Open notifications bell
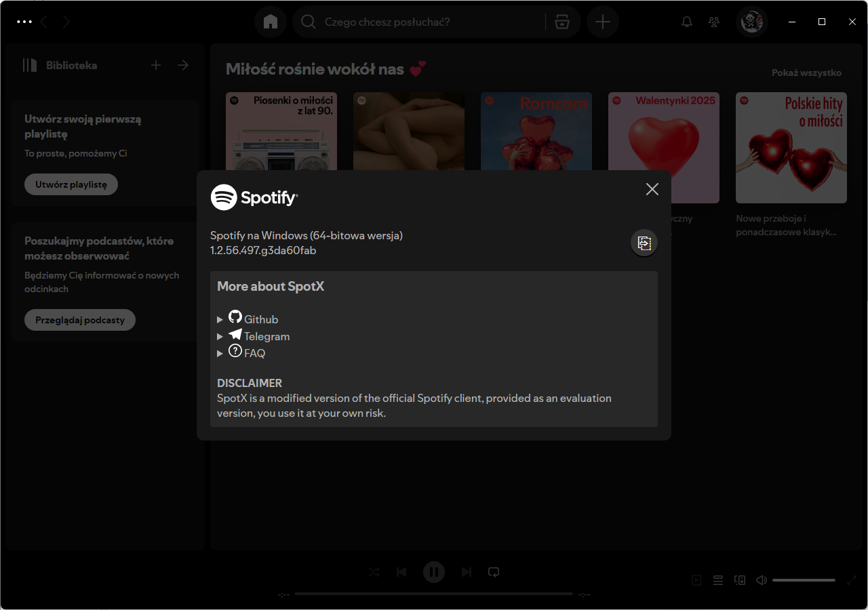Viewport: 868px width, 610px height. 687,22
